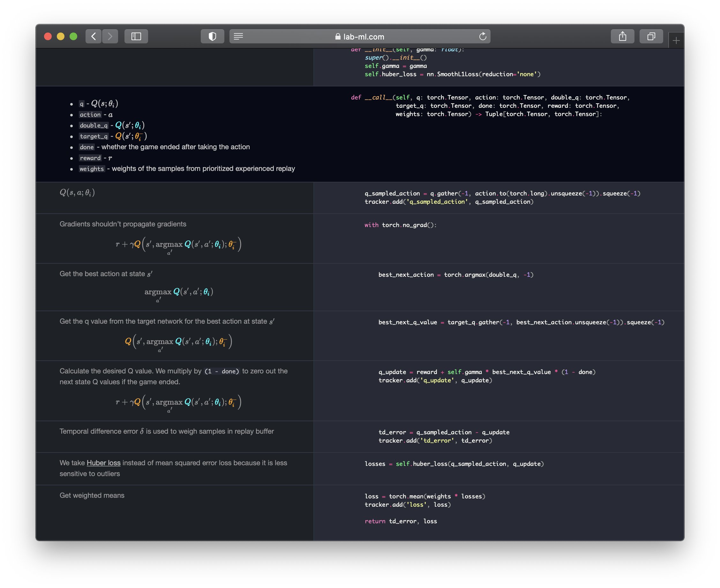720x588 pixels.
Task: Open the Huber loss link
Action: click(103, 463)
